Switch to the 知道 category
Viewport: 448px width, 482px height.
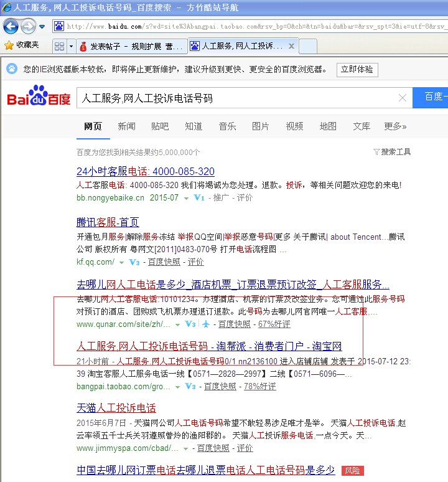[194, 126]
